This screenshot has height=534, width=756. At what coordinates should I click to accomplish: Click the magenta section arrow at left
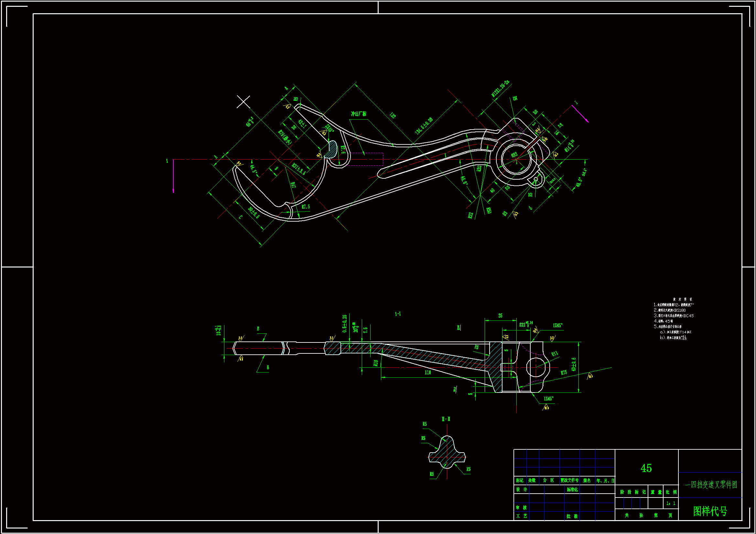click(173, 176)
